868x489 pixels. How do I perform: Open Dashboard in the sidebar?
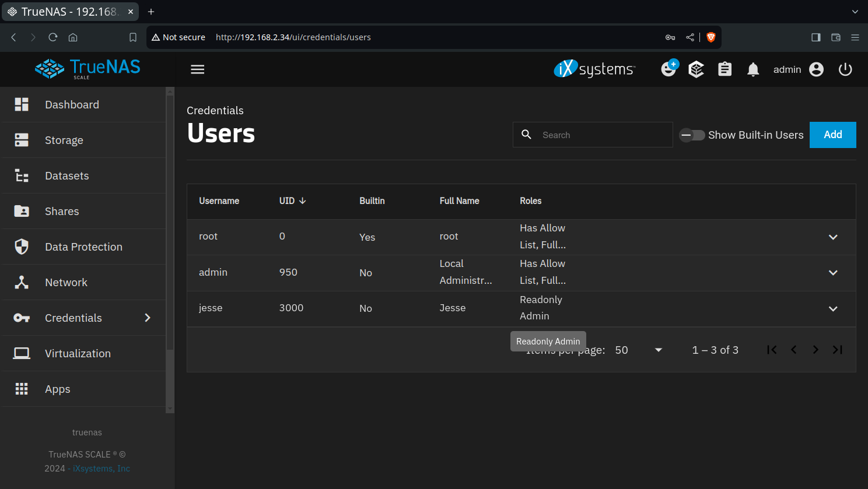click(84, 104)
